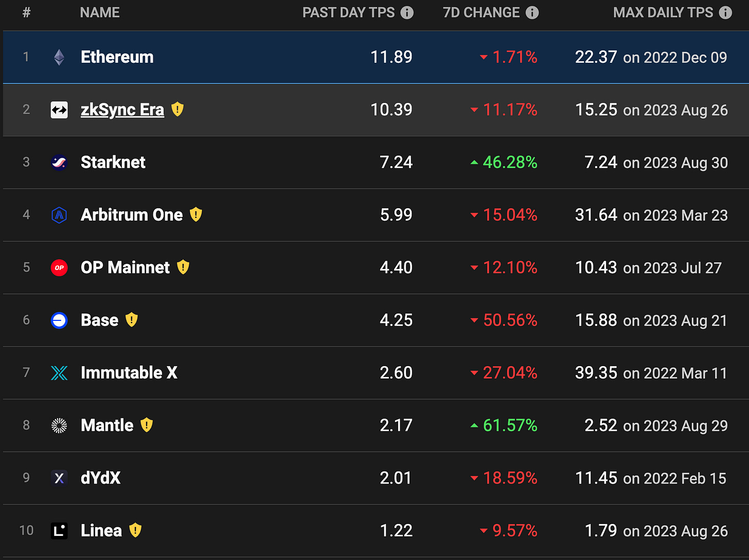Open the Starknet project name link
The image size is (749, 560).
pyautogui.click(x=113, y=162)
